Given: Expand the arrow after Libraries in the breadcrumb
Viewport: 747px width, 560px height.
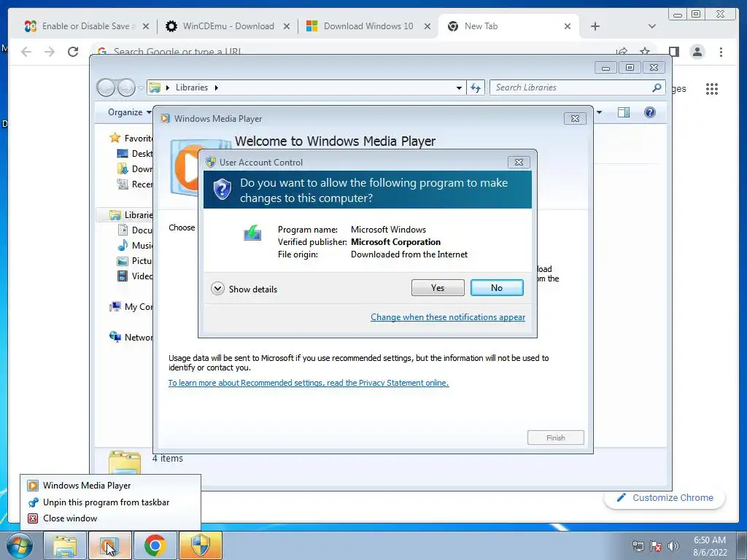Looking at the screenshot, I should pyautogui.click(x=216, y=87).
